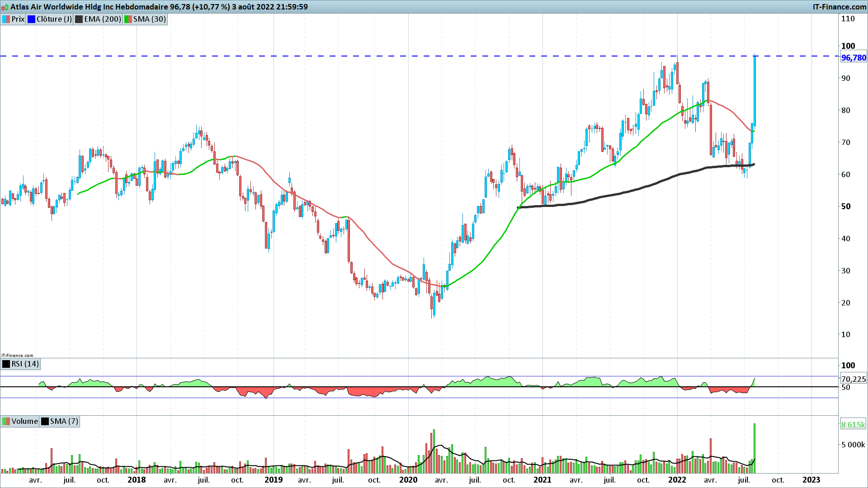Click the black SMA (7) color square
868x488 pixels.
pyautogui.click(x=45, y=422)
